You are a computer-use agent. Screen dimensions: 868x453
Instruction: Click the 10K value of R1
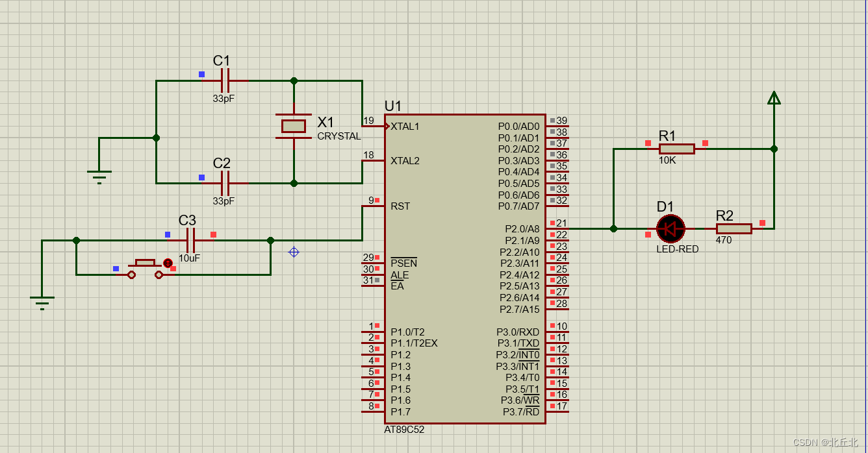[x=667, y=160]
